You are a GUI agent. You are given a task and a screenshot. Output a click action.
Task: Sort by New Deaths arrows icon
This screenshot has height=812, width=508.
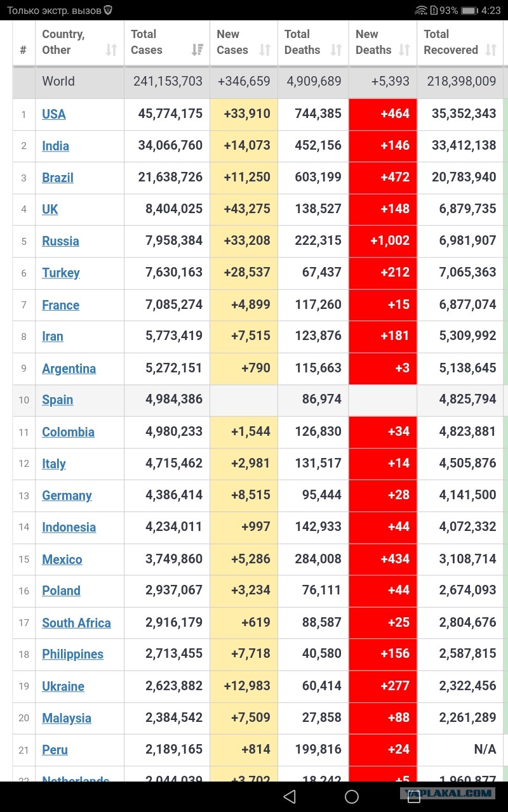tap(404, 50)
